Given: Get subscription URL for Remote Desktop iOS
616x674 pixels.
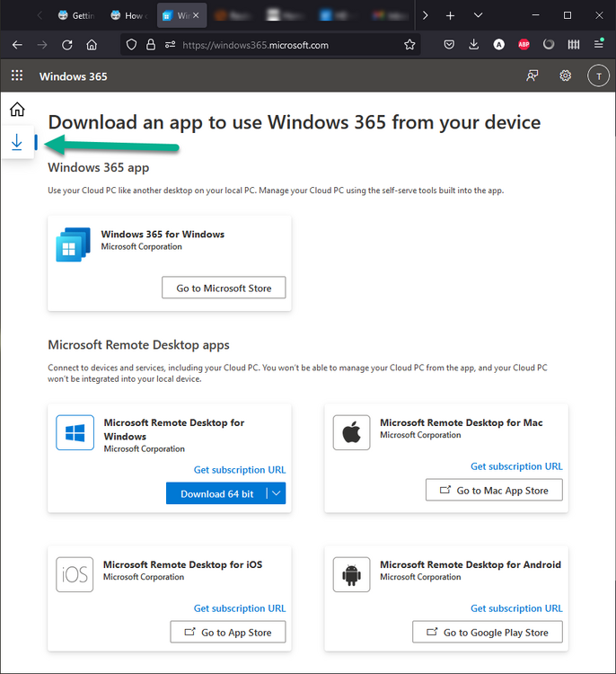Looking at the screenshot, I should (x=240, y=608).
